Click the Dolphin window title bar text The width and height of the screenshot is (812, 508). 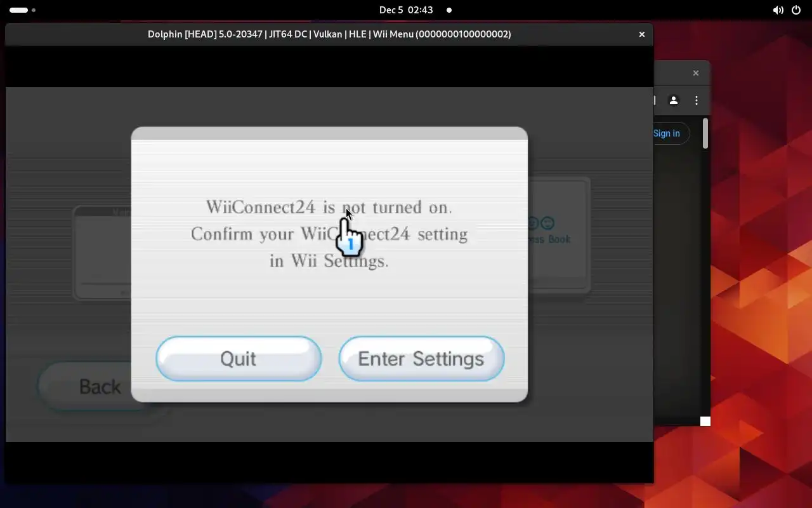[x=329, y=34]
